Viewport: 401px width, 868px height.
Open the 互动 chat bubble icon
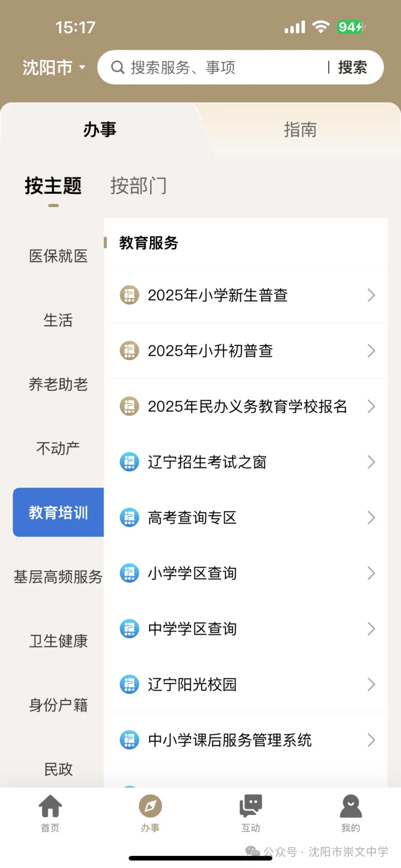point(251,806)
